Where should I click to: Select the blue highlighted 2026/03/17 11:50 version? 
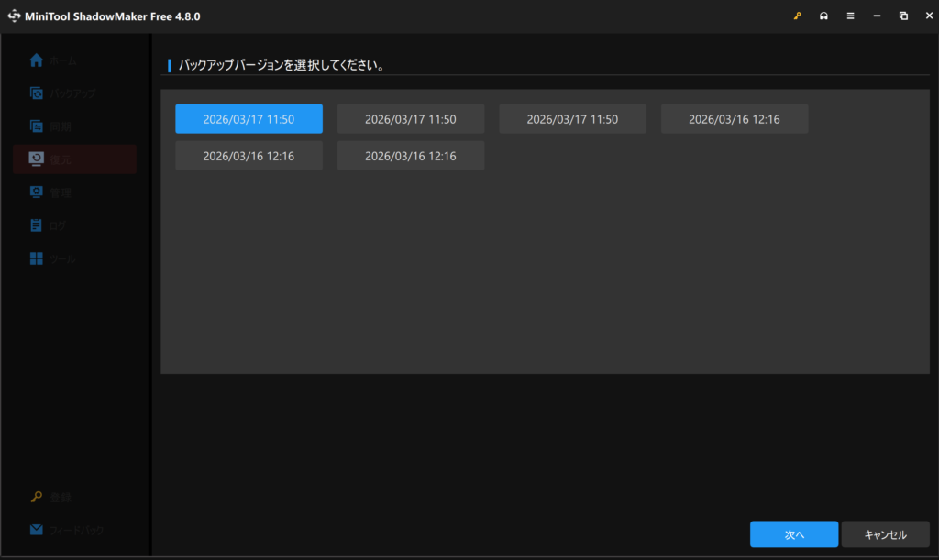pos(249,119)
